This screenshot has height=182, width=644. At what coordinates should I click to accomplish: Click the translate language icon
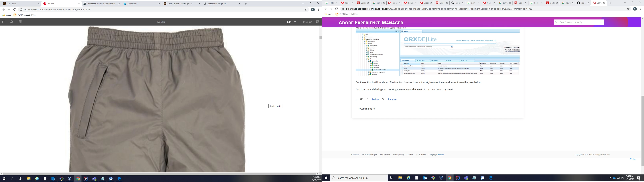click(x=383, y=99)
